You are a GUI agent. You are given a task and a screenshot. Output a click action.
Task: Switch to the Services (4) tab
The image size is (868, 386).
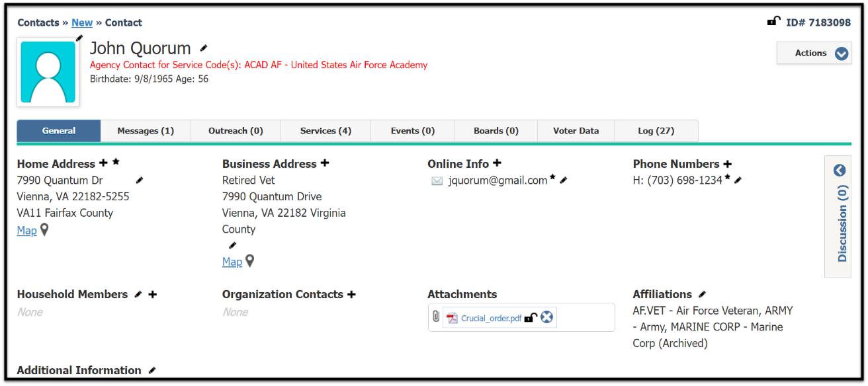[x=325, y=131]
